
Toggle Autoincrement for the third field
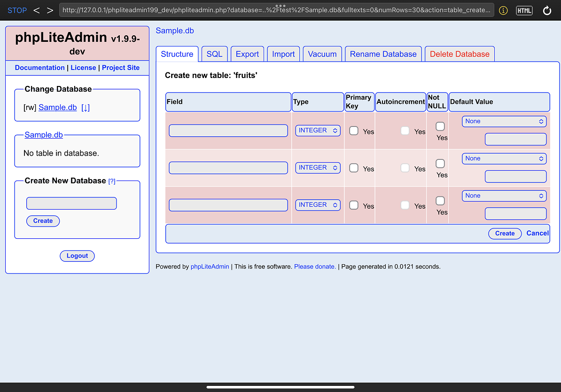tap(405, 205)
